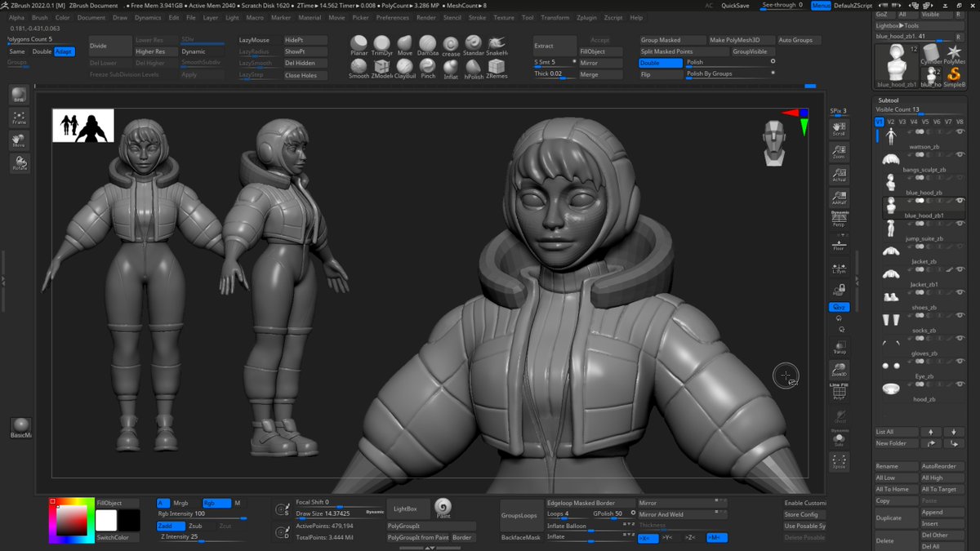
Task: Click the Zoom navigation icon
Action: 839,152
